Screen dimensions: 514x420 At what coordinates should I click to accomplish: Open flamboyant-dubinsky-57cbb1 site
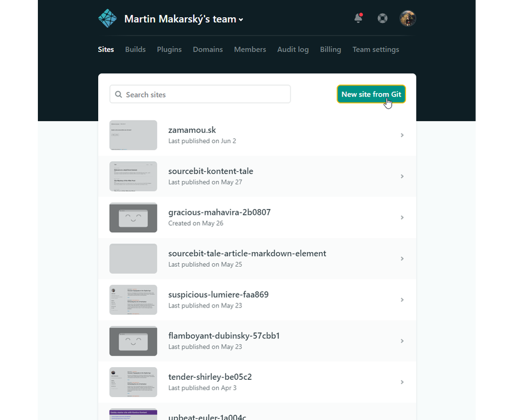[x=224, y=336]
